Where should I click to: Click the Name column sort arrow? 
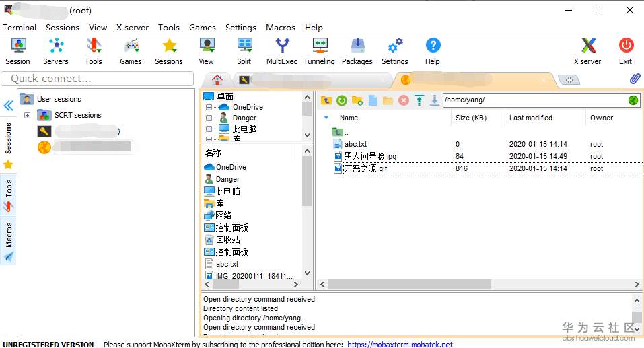pos(326,118)
